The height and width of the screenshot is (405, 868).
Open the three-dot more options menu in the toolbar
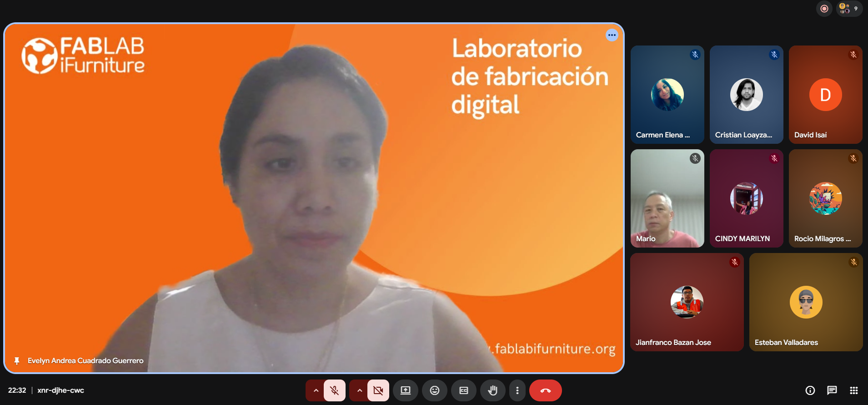pos(517,390)
